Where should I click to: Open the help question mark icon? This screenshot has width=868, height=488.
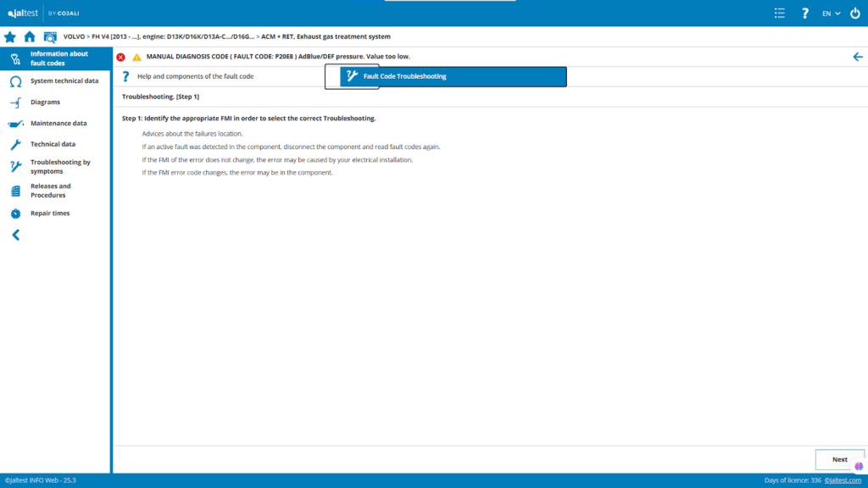(x=805, y=14)
